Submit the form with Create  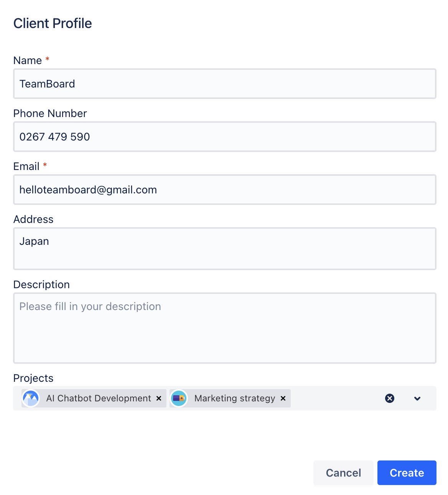click(x=407, y=473)
